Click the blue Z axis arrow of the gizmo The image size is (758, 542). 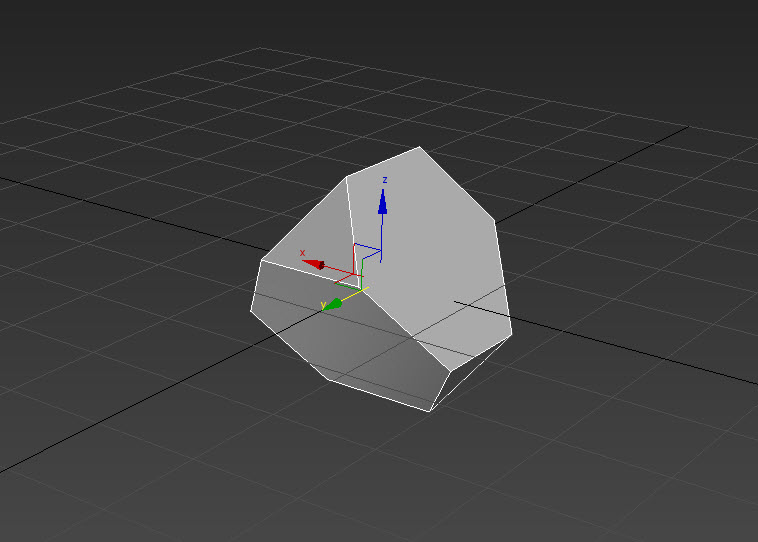pos(382,202)
